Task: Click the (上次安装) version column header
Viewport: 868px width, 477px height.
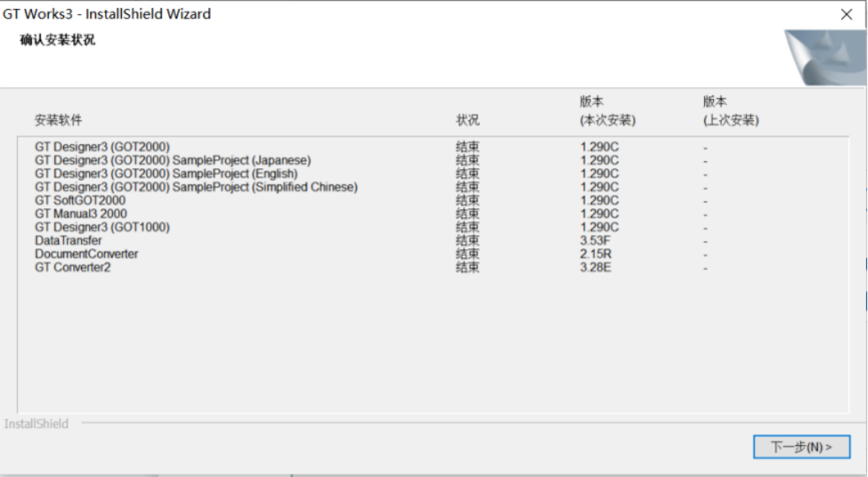Action: click(x=731, y=120)
